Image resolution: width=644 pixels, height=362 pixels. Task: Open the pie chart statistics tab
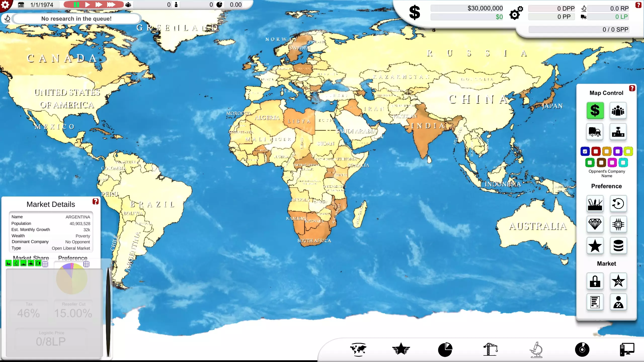click(x=445, y=349)
